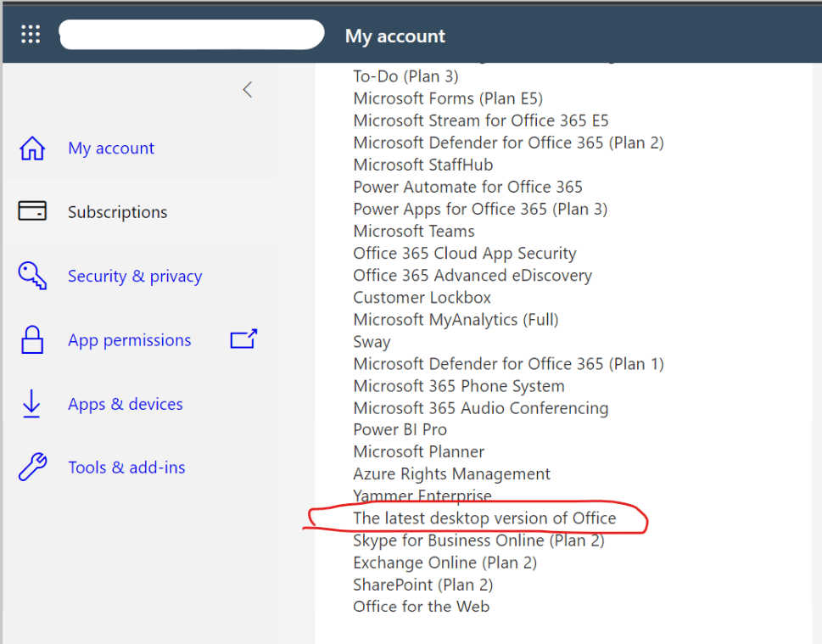Select Microsoft StaffHub entry
Screen dimensions: 822x644
423,165
